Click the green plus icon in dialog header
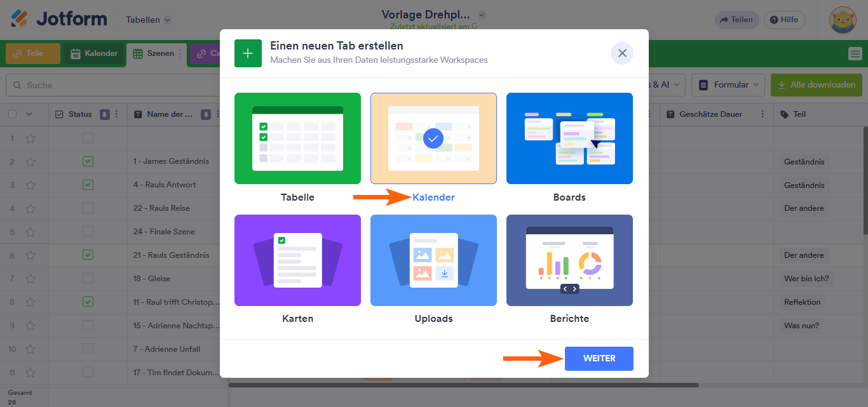 (x=248, y=53)
